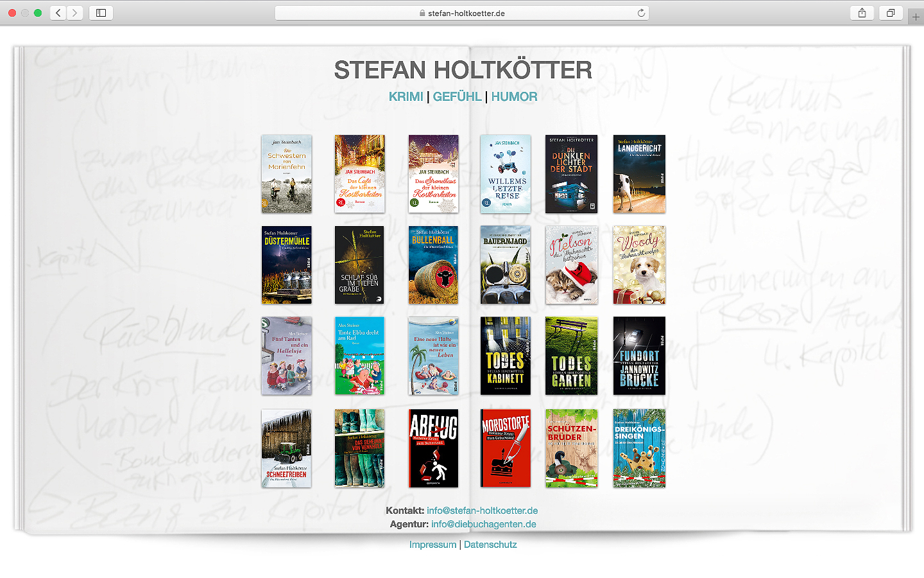This screenshot has height=578, width=924.
Task: Open book cover Bauernjagd
Action: coord(506,265)
